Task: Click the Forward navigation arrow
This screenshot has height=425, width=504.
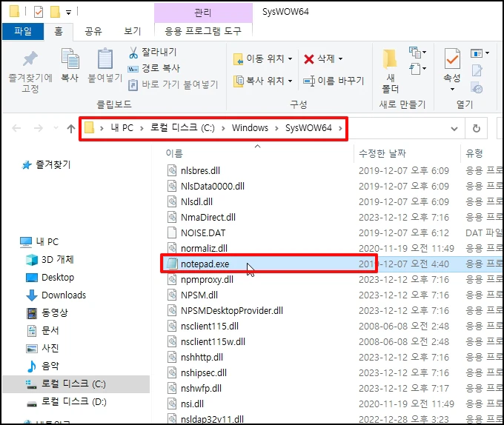Action: [x=39, y=128]
